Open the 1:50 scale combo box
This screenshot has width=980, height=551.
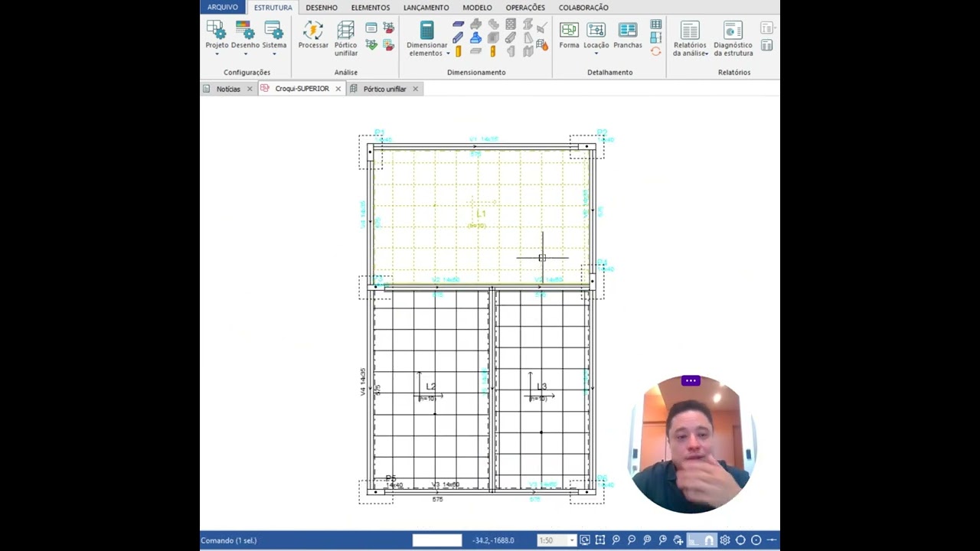(557, 540)
